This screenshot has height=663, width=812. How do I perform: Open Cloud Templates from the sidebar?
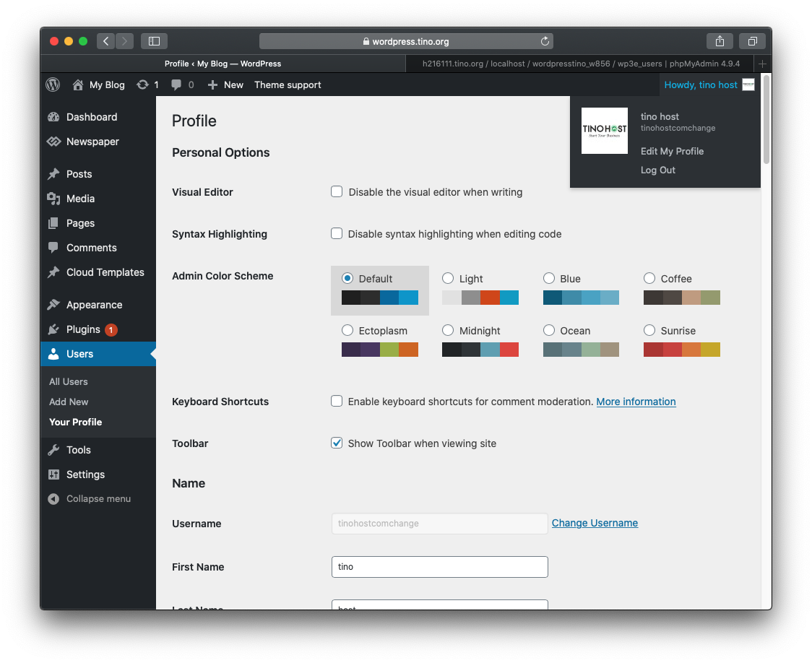(x=105, y=272)
